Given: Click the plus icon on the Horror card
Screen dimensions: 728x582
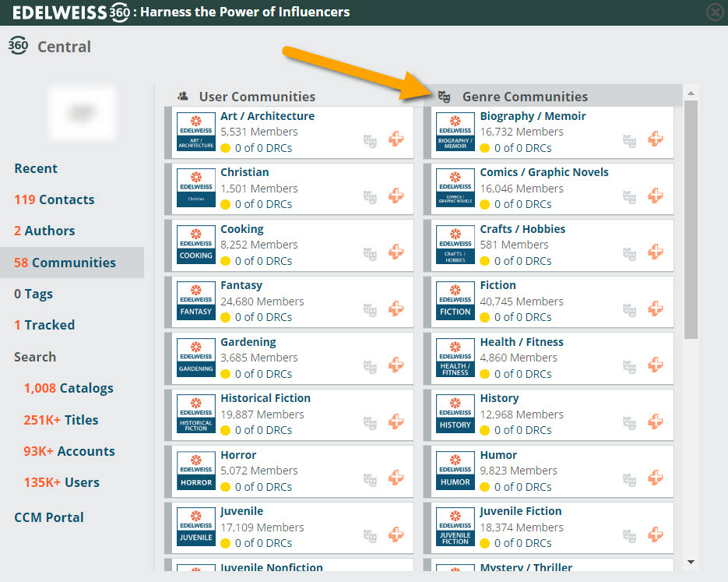Looking at the screenshot, I should 396,478.
